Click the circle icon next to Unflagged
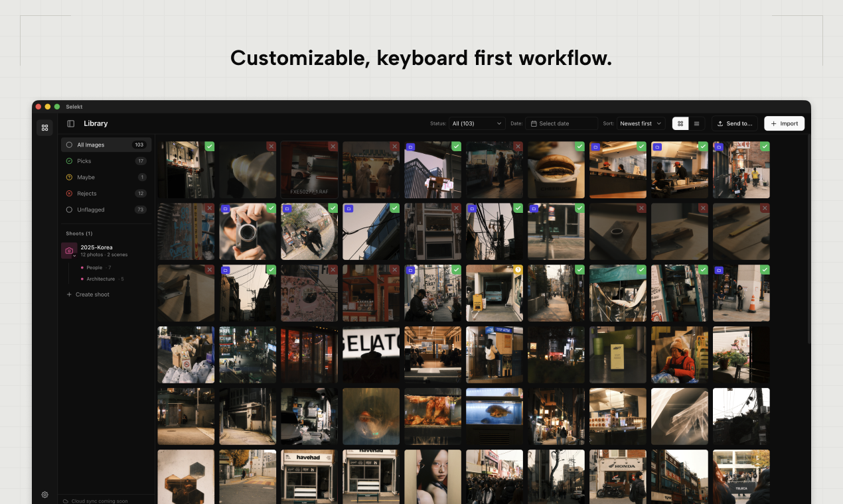This screenshot has width=843, height=504. point(69,210)
